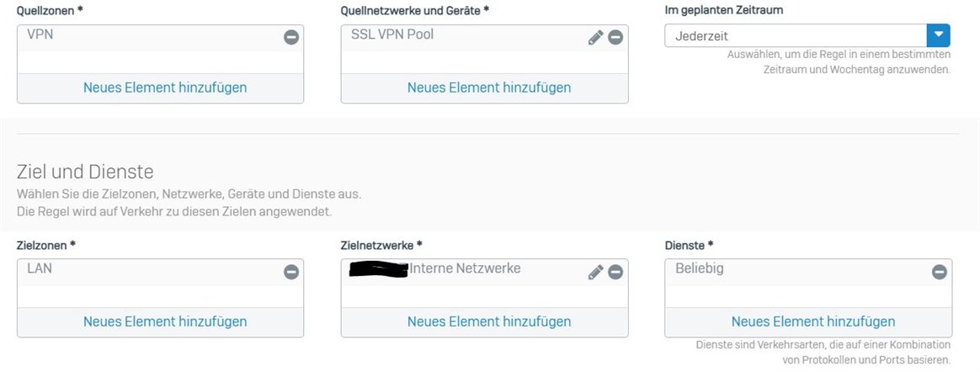Edit the SSL VPN Pool entry
This screenshot has width=980, height=372.
click(x=595, y=38)
